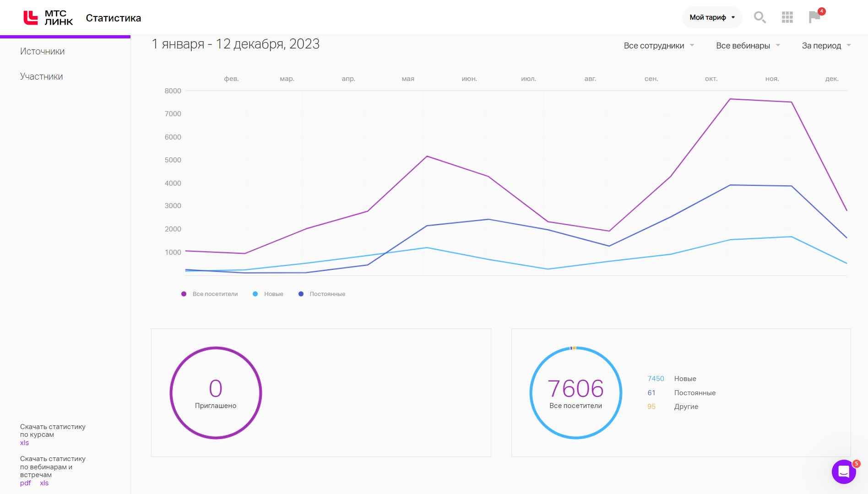
Task: Click the июн. month label
Action: coord(469,79)
